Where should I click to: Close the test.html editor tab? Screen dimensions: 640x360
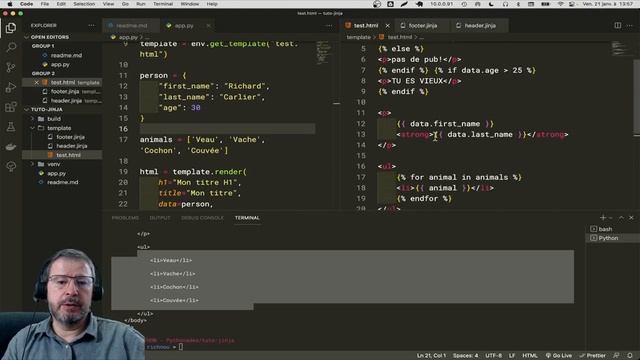(387, 25)
